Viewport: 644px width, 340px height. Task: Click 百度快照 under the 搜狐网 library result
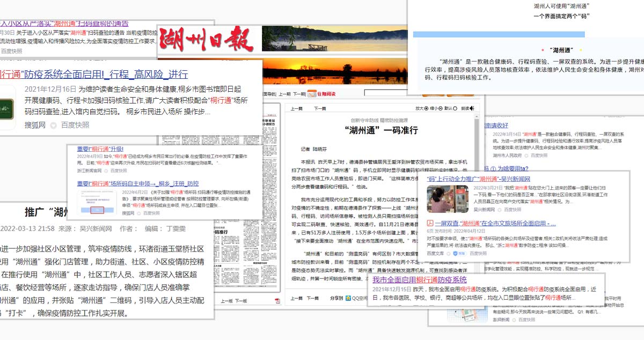click(x=75, y=125)
